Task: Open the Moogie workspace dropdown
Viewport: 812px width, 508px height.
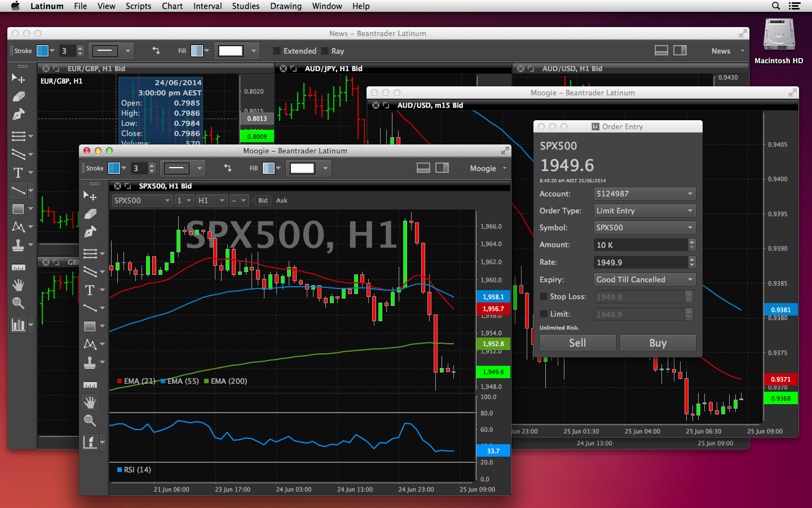Action: point(488,168)
